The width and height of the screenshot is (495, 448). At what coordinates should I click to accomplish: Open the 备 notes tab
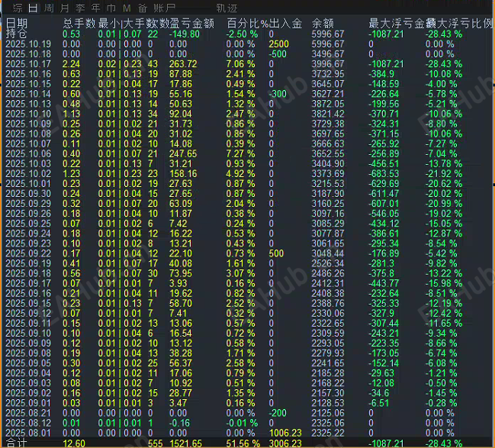(143, 8)
